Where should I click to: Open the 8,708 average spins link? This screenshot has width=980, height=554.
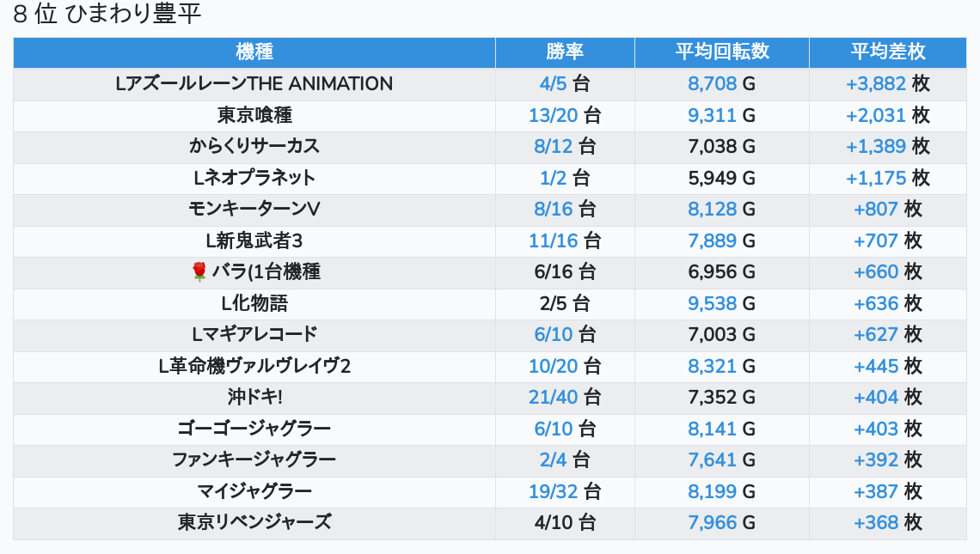(x=712, y=84)
